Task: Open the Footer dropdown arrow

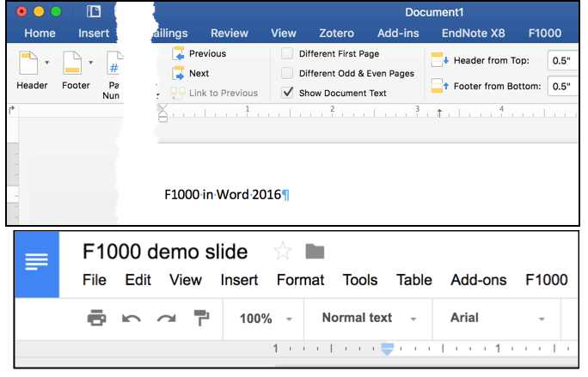Action: point(91,63)
